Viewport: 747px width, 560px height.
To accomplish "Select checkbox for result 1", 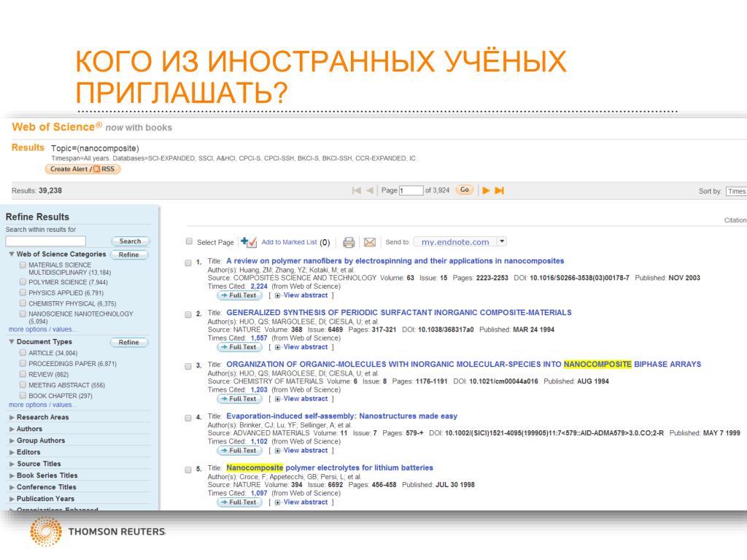I will [x=188, y=262].
